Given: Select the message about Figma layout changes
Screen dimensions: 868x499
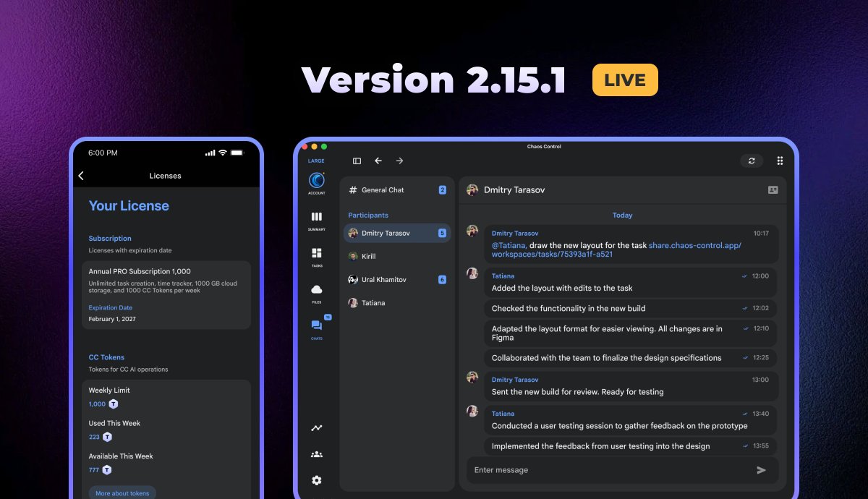Looking at the screenshot, I should coord(631,333).
